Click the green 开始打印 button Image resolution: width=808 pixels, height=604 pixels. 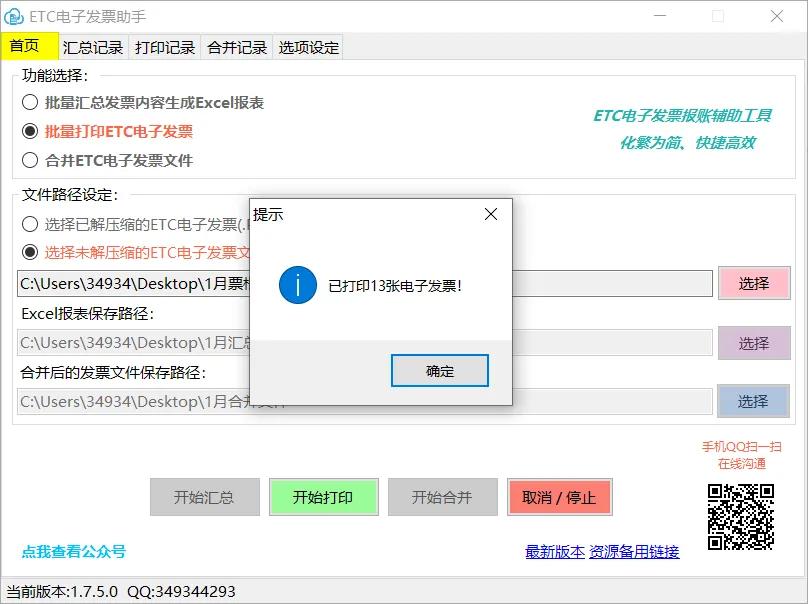[323, 497]
